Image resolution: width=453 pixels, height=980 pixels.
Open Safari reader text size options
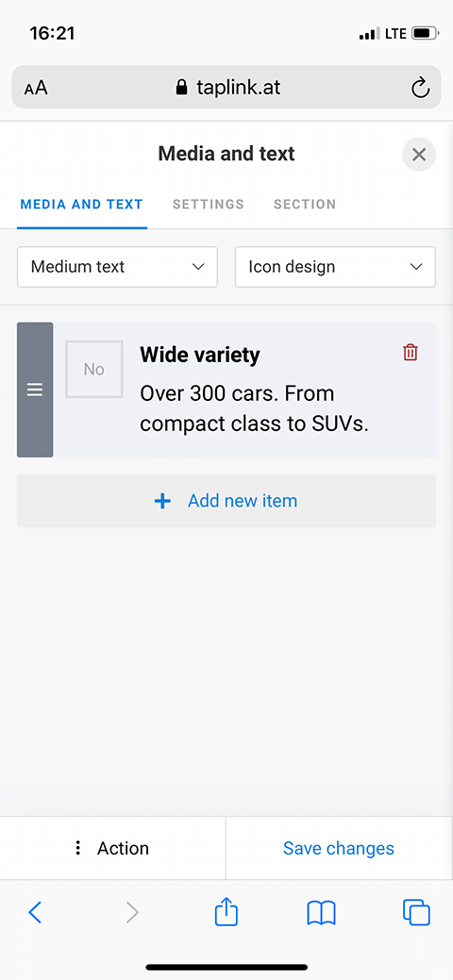36,88
